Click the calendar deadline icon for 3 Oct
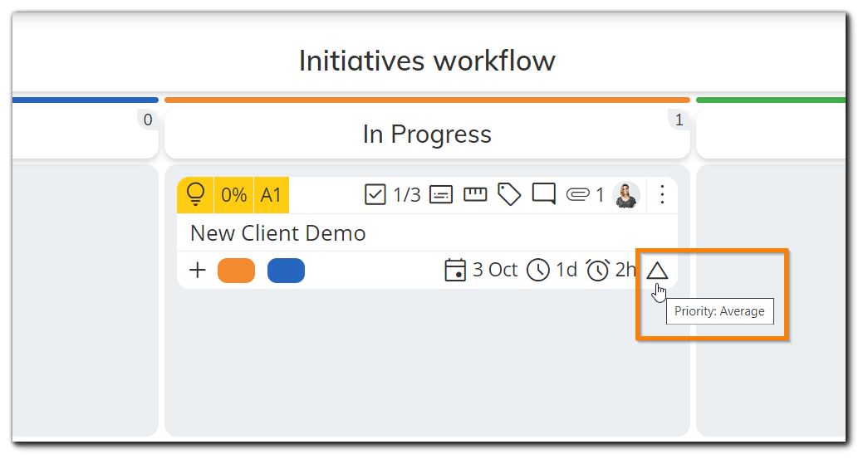Image resolution: width=868 pixels, height=464 pixels. [455, 270]
